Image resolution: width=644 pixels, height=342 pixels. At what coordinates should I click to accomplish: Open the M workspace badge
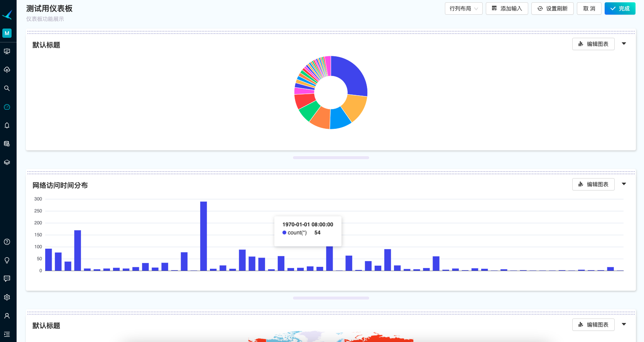pyautogui.click(x=7, y=33)
